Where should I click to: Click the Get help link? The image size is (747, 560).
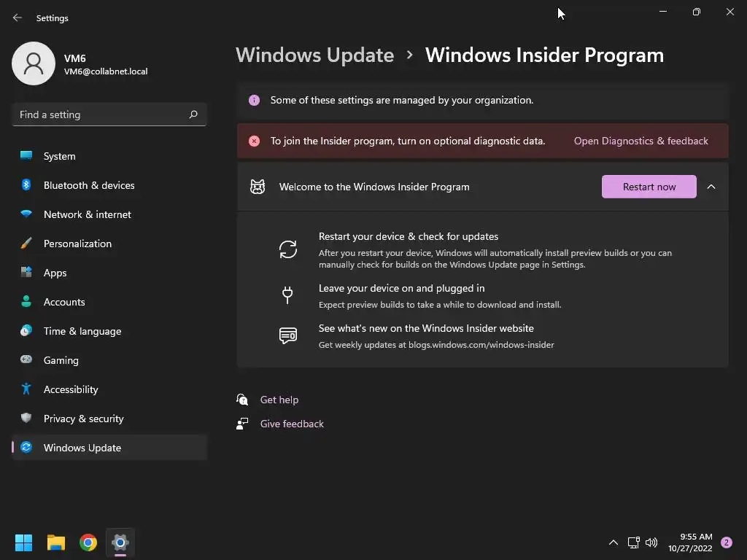pos(279,400)
